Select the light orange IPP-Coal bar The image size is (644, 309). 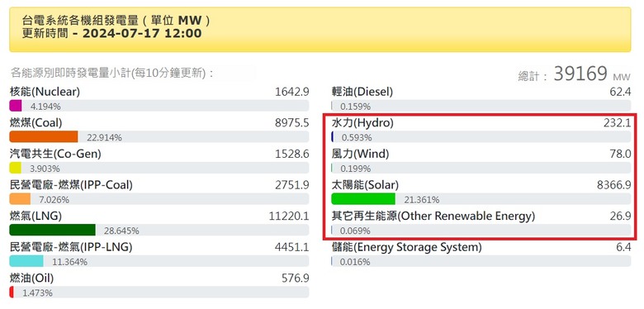tap(20, 199)
